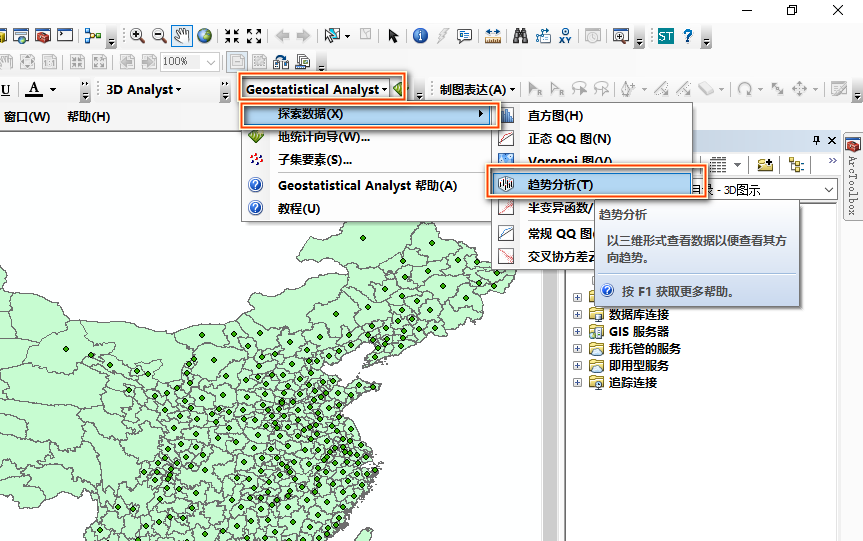Open the Create Viewer Window tool
This screenshot has width=863, height=541.
tap(621, 36)
